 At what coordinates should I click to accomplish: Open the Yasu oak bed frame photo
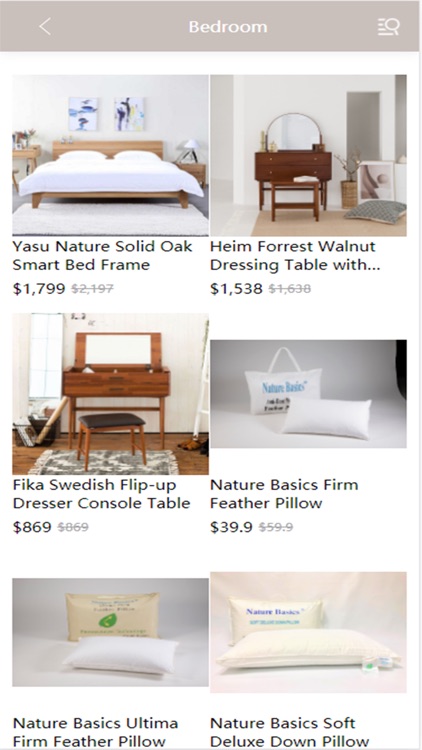(111, 155)
